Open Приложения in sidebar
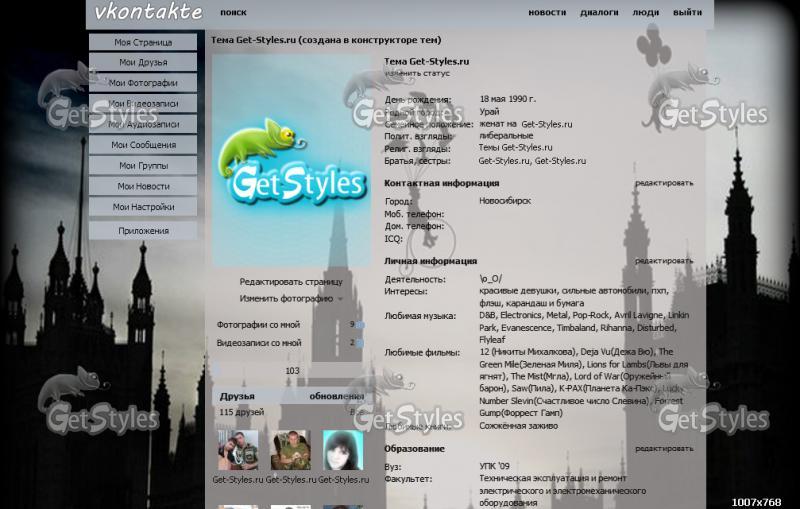Screen dimensions: 800x509 pos(143,231)
